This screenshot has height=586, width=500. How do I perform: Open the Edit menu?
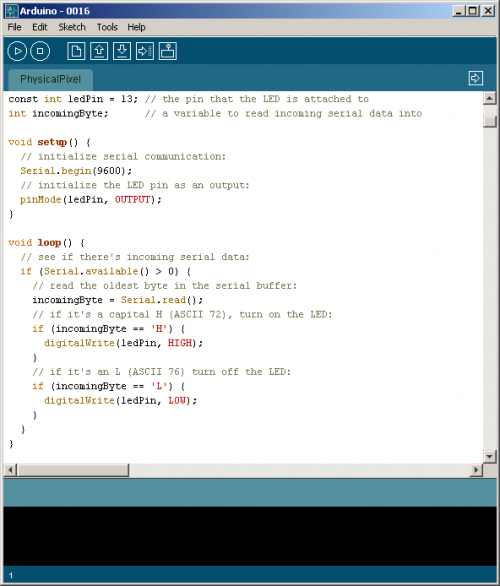coord(40,27)
